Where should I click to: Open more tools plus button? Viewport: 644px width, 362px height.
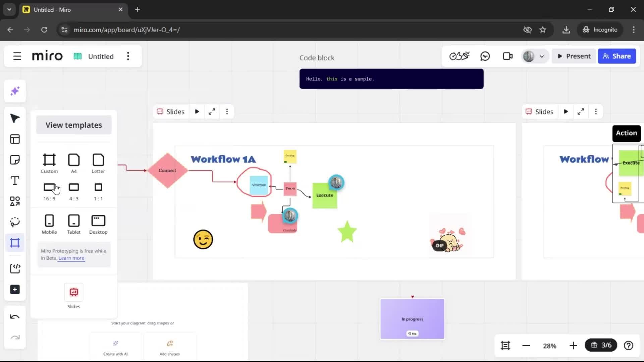15,290
